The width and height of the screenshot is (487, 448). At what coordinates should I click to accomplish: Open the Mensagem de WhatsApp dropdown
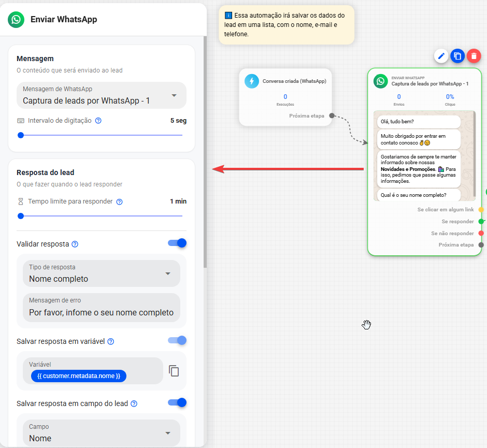pyautogui.click(x=102, y=95)
